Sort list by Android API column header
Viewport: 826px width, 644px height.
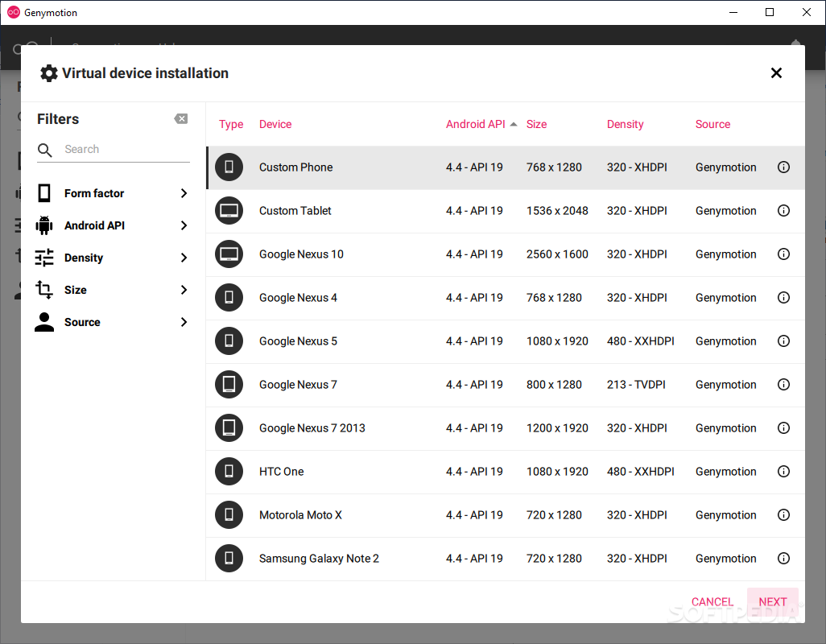point(476,124)
